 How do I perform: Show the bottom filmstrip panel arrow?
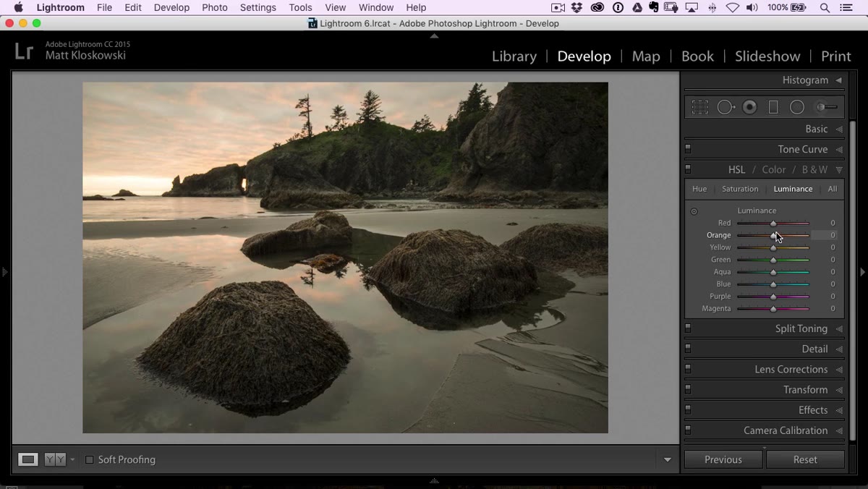click(x=434, y=480)
